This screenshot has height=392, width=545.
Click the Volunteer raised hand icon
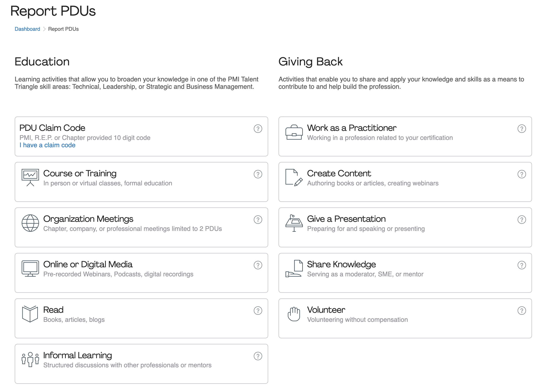[294, 314]
